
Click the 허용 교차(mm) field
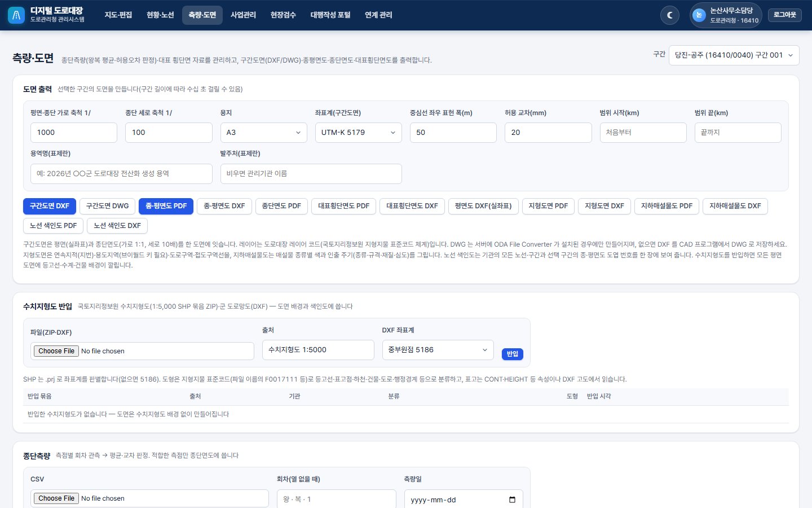coord(548,133)
